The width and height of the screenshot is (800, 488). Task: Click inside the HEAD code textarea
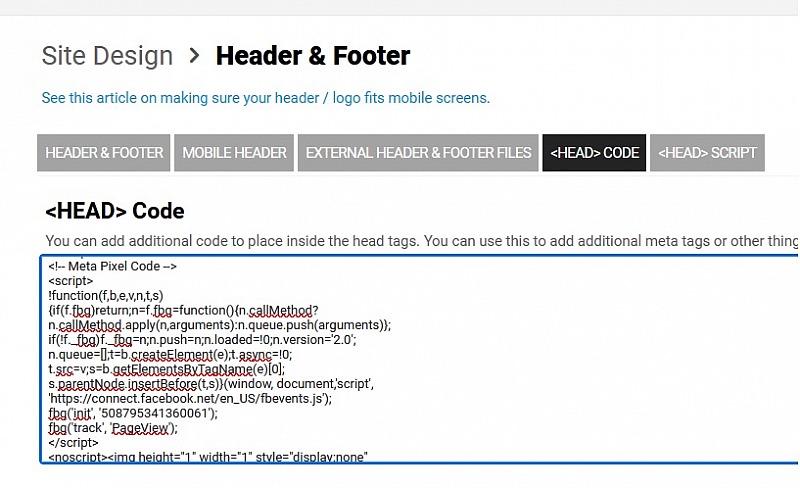pos(419,359)
